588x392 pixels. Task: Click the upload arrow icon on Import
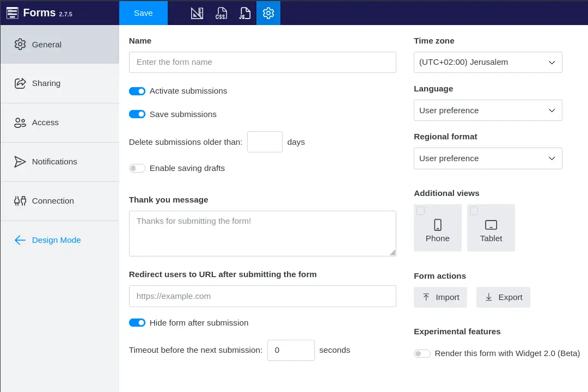pyautogui.click(x=426, y=297)
